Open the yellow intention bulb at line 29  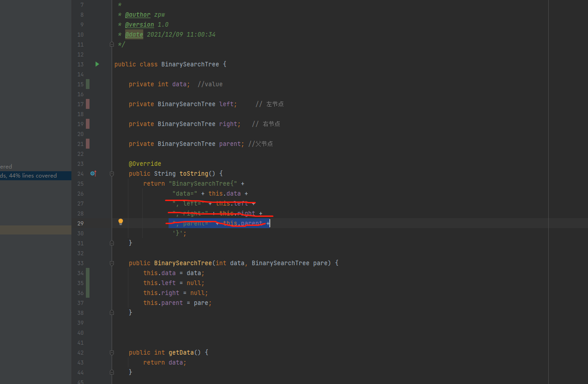pyautogui.click(x=121, y=222)
